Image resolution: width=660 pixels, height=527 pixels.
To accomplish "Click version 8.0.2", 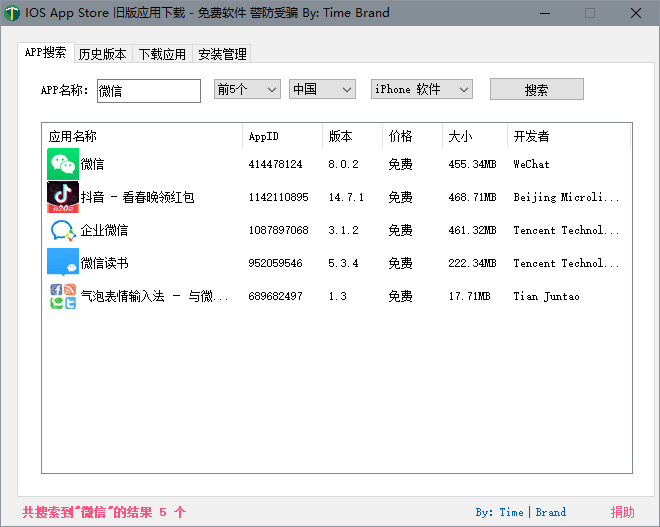I will 343,164.
